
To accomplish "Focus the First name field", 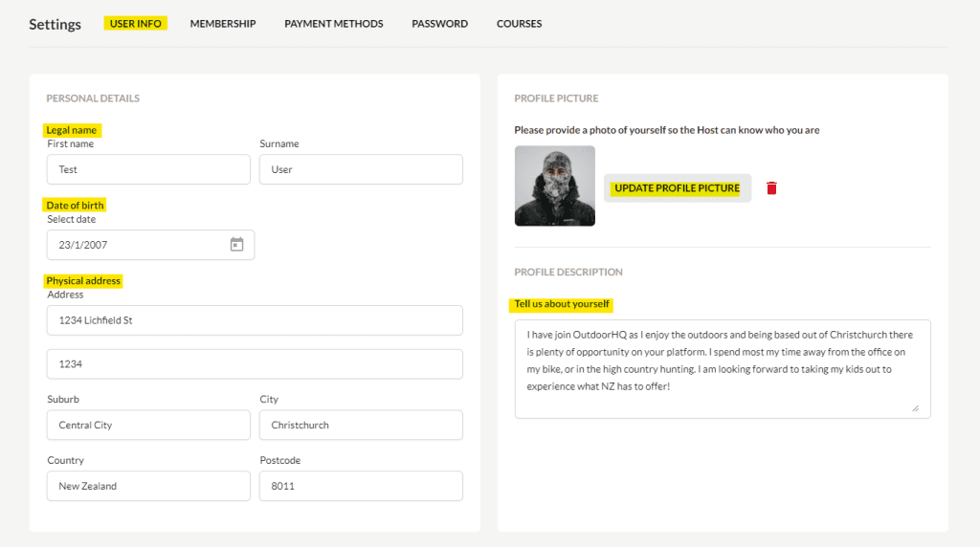I will point(148,169).
